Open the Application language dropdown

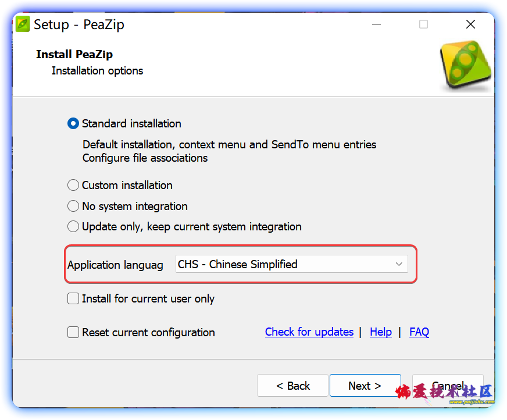click(x=291, y=264)
